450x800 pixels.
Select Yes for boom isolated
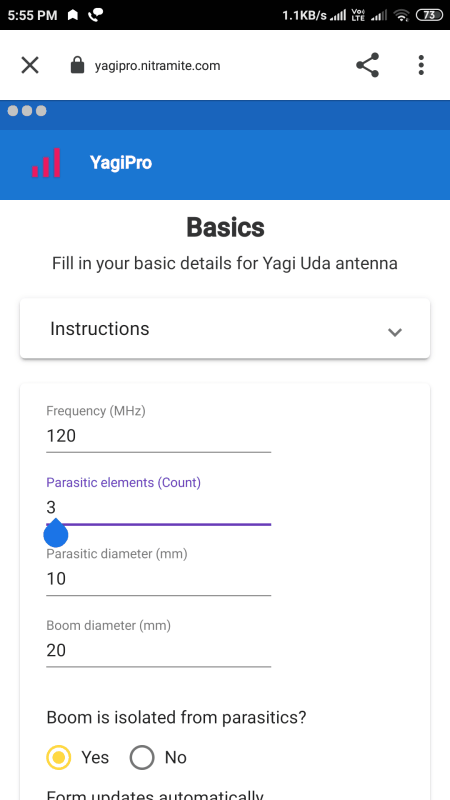pyautogui.click(x=58, y=757)
